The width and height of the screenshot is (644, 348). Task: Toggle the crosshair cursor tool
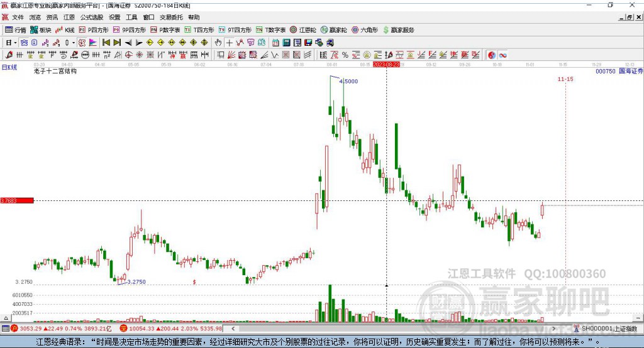[x=229, y=43]
